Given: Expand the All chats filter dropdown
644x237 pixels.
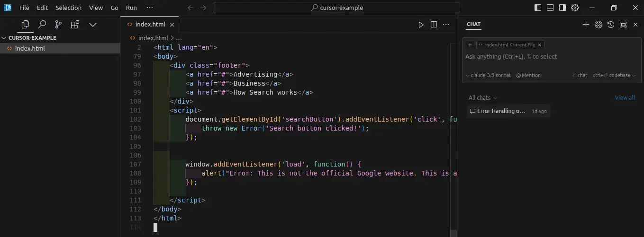Looking at the screenshot, I should [483, 98].
